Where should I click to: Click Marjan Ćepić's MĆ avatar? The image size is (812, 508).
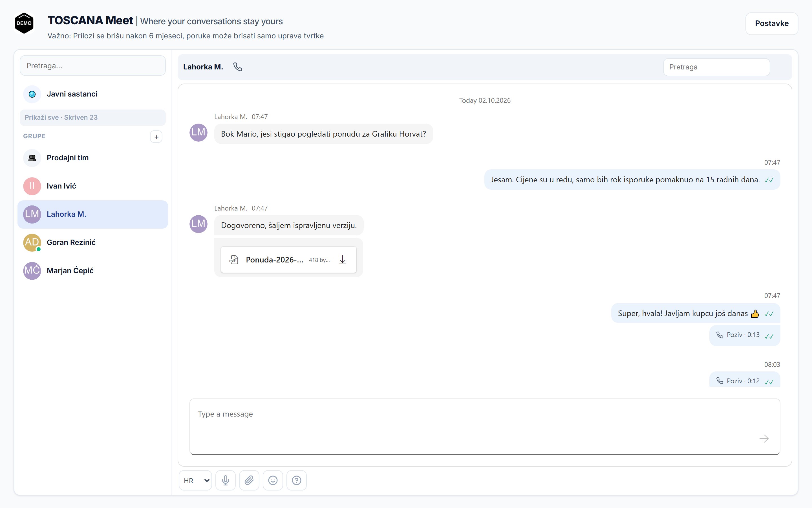click(32, 271)
